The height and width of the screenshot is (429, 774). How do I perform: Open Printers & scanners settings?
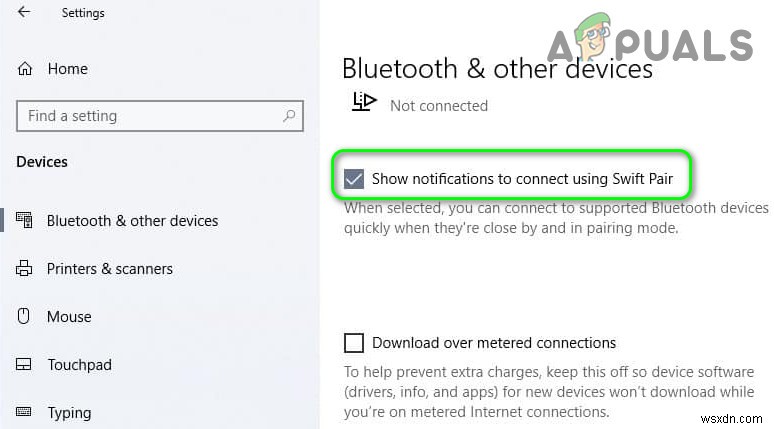(x=110, y=269)
